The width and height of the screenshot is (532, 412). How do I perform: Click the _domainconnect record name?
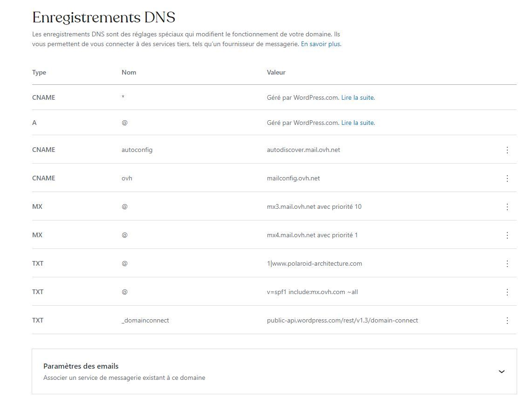point(145,320)
